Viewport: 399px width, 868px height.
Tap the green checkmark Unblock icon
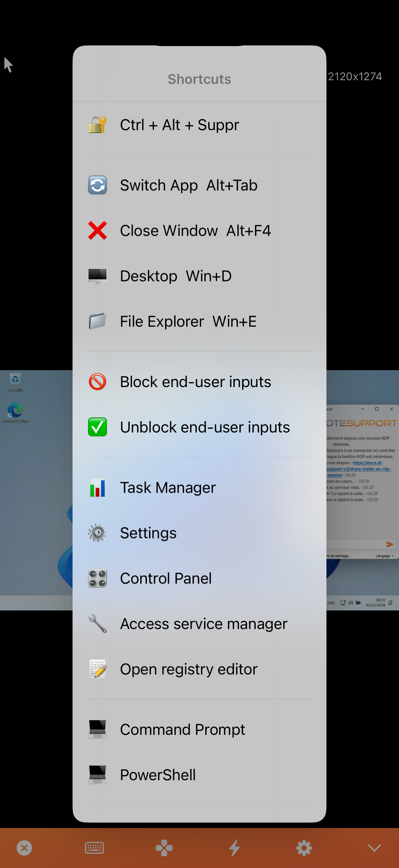click(x=98, y=427)
